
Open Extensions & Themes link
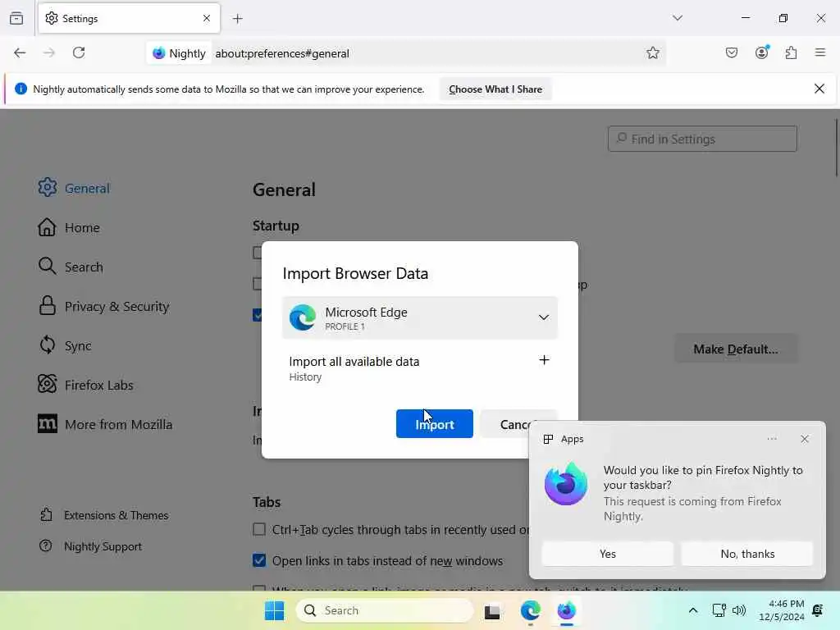(x=104, y=515)
